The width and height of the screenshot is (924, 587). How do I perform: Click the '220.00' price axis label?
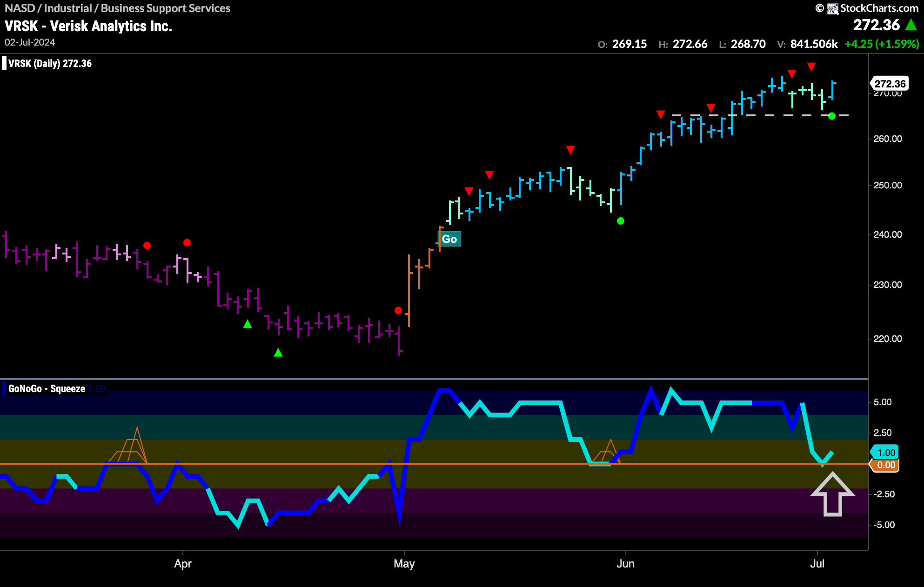pos(888,339)
